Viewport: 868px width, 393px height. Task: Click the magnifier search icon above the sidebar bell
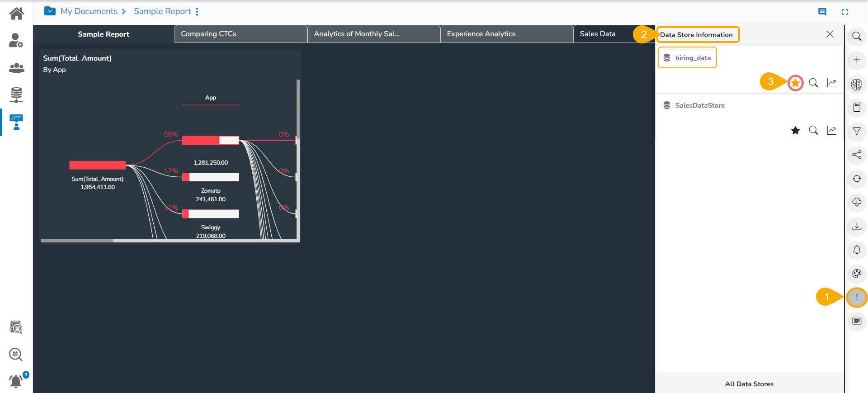tap(16, 354)
